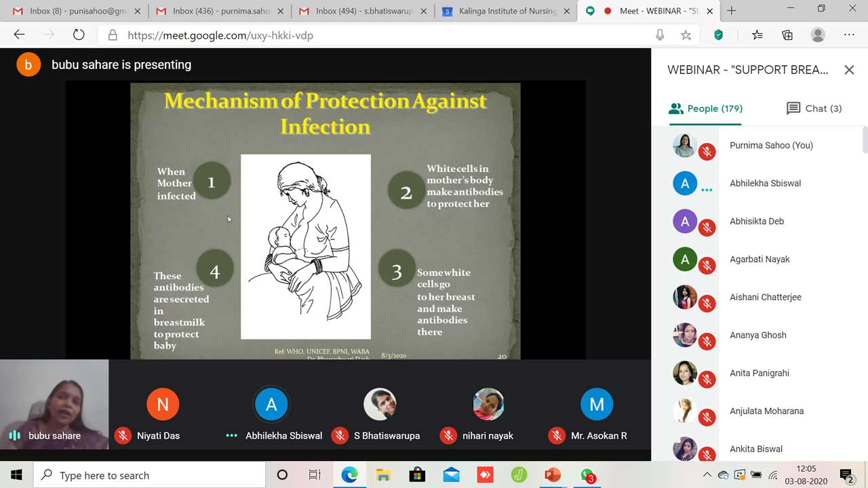Open the browser Settings and more menu
Image resolution: width=868 pixels, height=488 pixels.
click(849, 35)
